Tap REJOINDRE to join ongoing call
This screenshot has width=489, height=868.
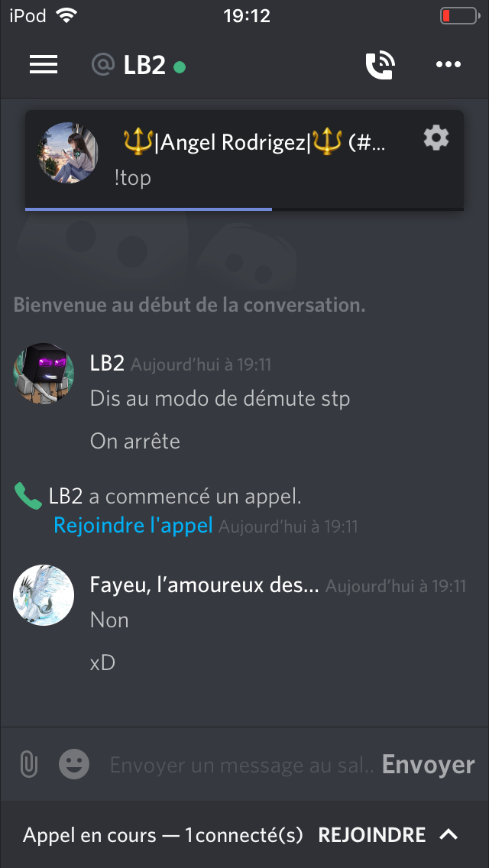(372, 834)
